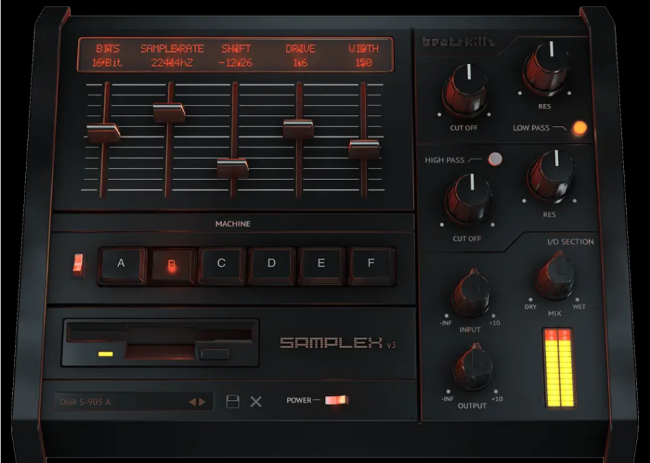The height and width of the screenshot is (463, 650).
Task: Select the lit machine B button
Action: click(x=172, y=266)
